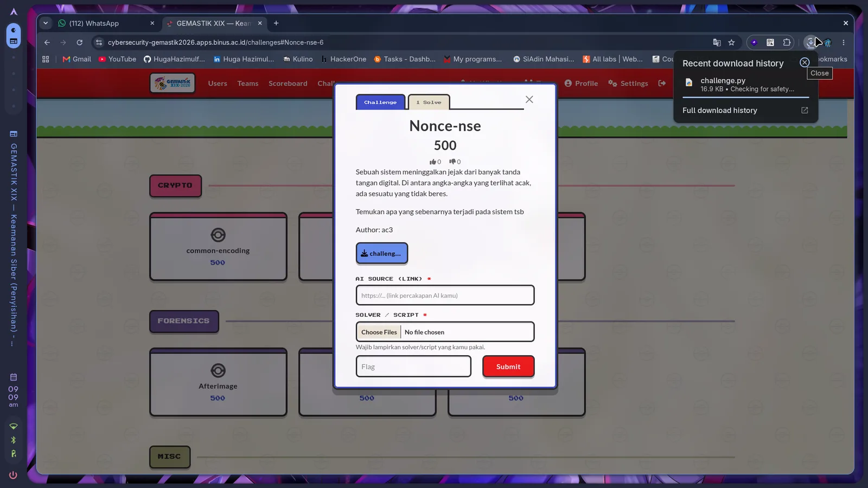The height and width of the screenshot is (488, 868).
Task: Click the GEMASTIK logo
Action: (173, 83)
